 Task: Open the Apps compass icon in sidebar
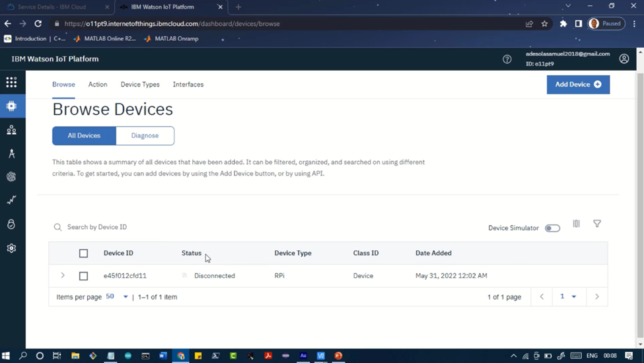click(11, 153)
